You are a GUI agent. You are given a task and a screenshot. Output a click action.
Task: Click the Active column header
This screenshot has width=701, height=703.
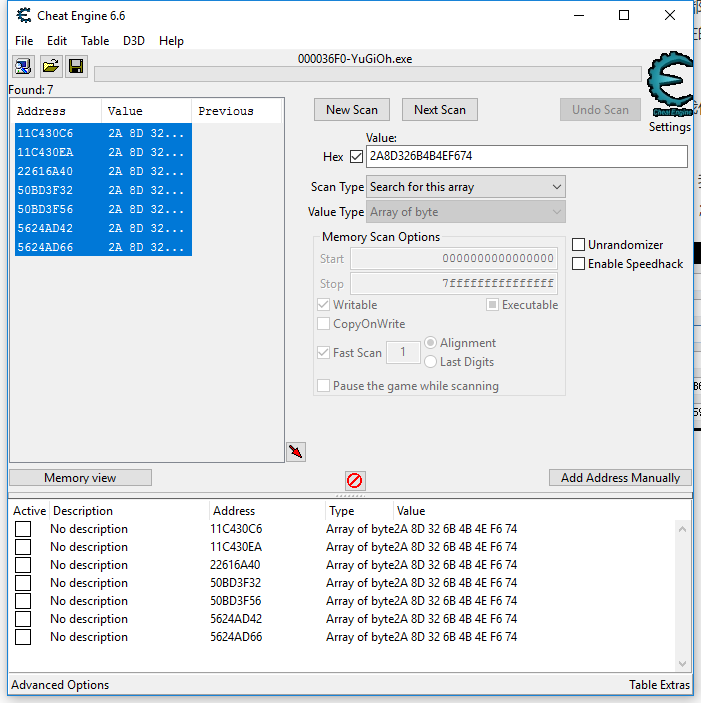(30, 511)
